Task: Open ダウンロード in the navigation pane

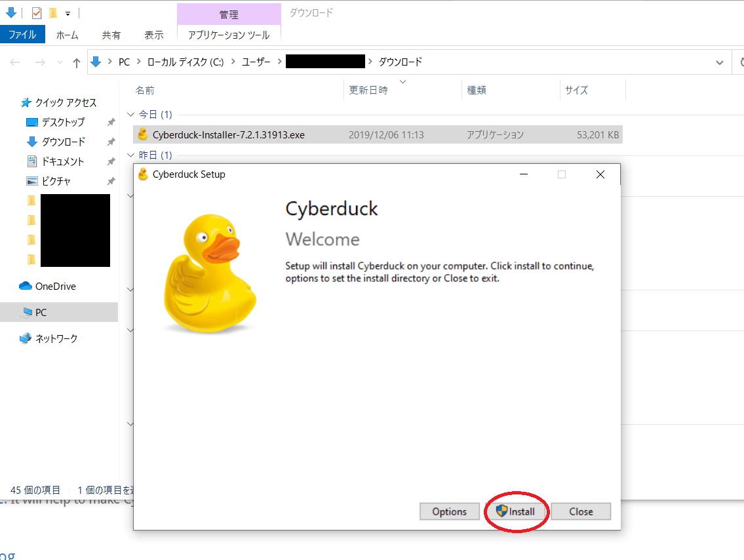Action: [64, 142]
